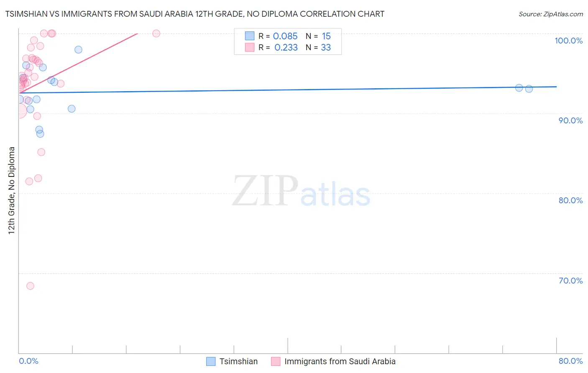Click the blue regression trend line
Screen dimensions: 588x373
coord(287,89)
